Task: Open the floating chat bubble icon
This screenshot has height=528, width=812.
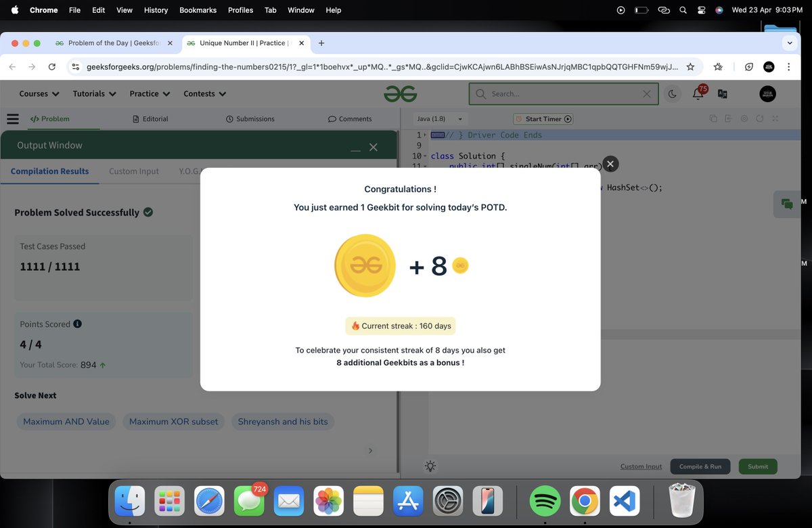Action: tap(786, 204)
